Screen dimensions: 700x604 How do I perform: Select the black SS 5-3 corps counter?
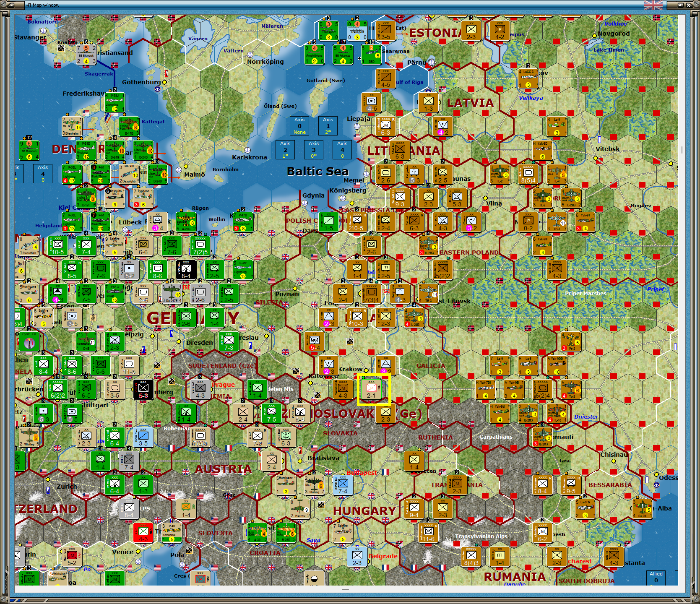(143, 389)
